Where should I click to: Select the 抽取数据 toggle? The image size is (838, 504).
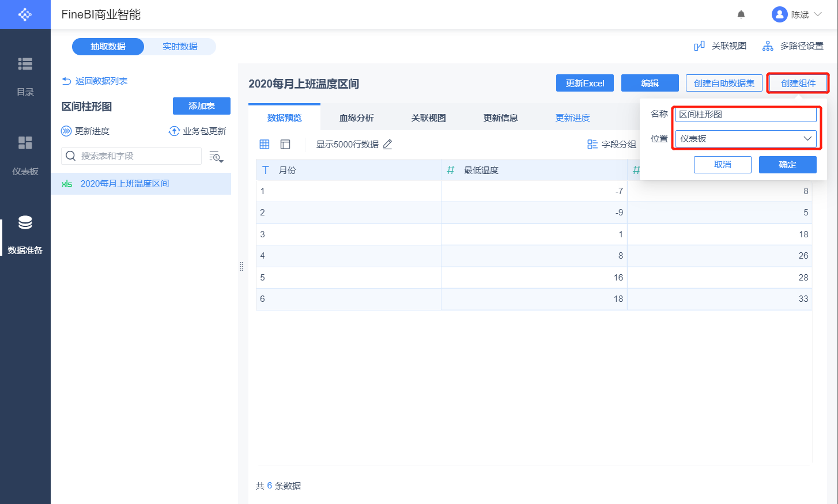click(108, 47)
